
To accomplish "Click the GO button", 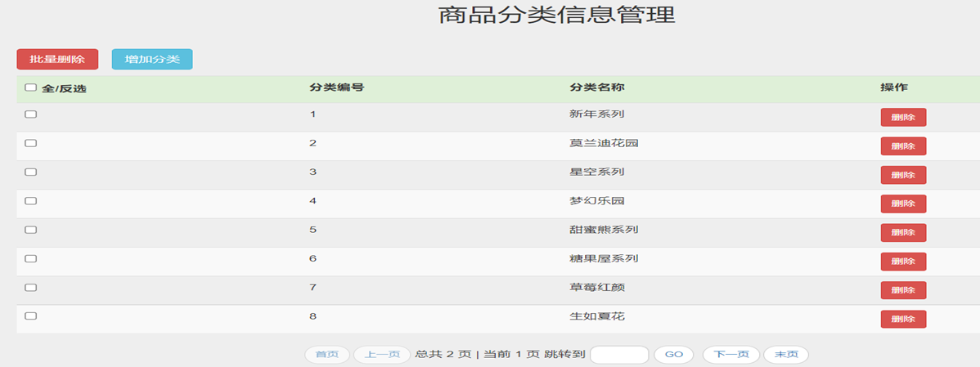I will click(x=674, y=355).
